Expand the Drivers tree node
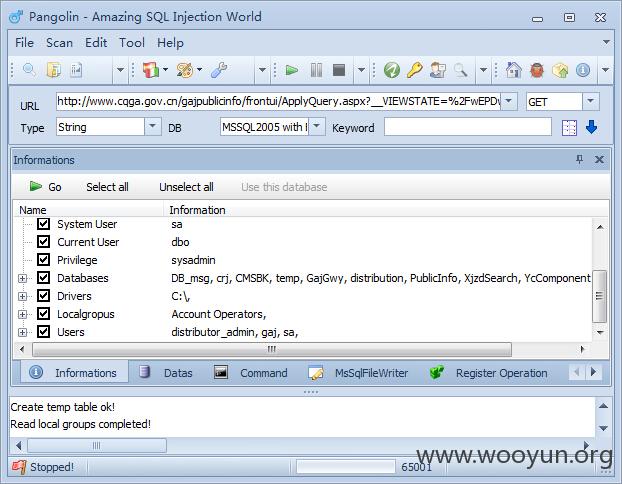The image size is (622, 484). coord(23,296)
